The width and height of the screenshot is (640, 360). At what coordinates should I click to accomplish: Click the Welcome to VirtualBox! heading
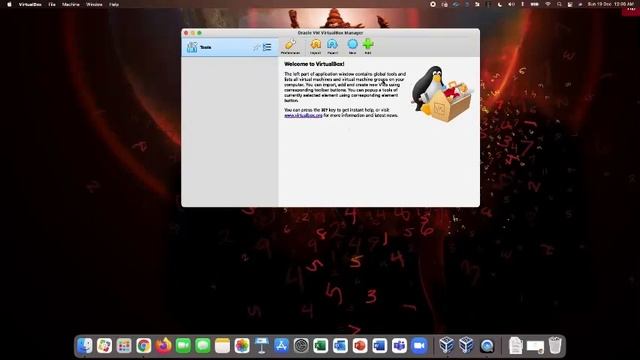click(x=314, y=64)
